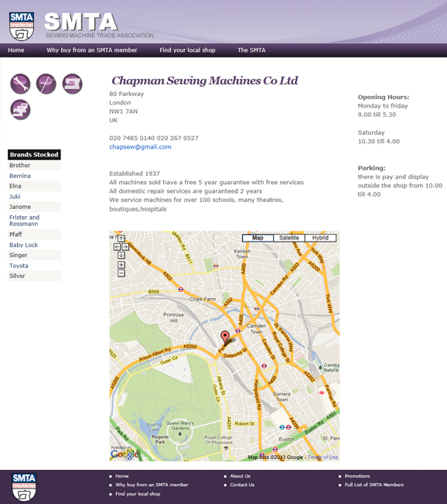Open footer About Us link
The height and width of the screenshot is (504, 447).
[241, 476]
